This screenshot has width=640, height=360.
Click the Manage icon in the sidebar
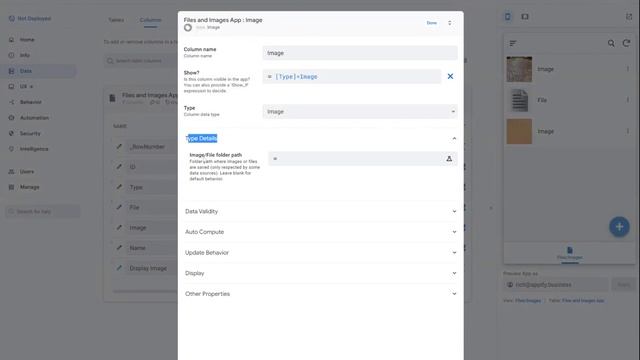[x=11, y=187]
